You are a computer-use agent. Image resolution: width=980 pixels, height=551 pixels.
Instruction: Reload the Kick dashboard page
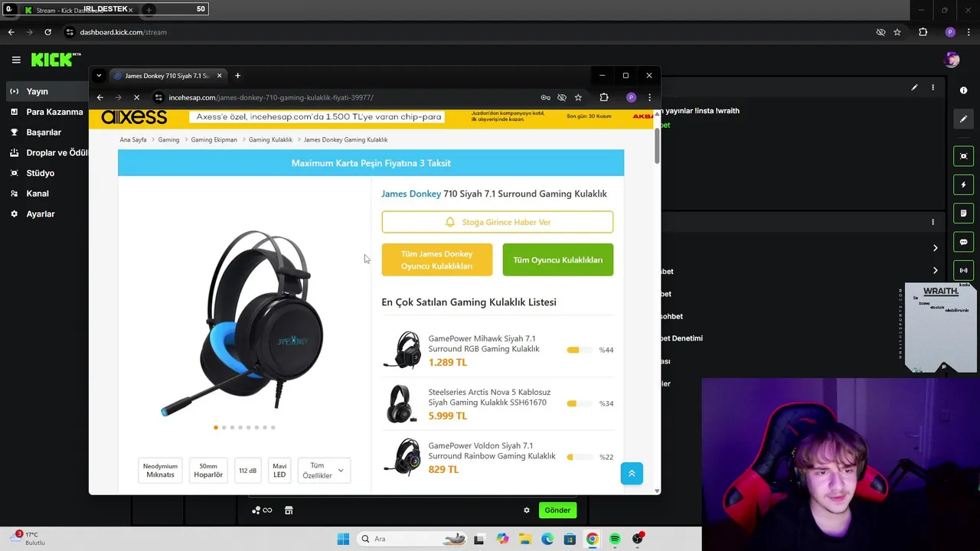pyautogui.click(x=47, y=32)
